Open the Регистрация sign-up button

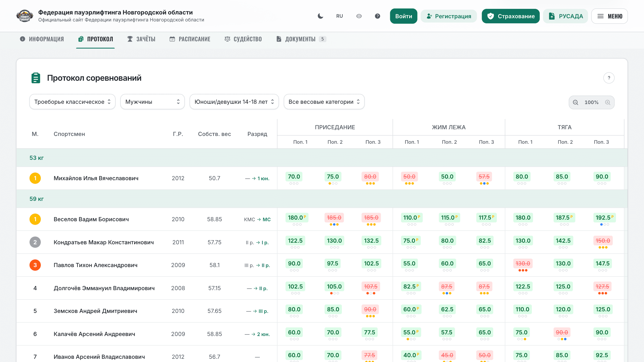(449, 16)
